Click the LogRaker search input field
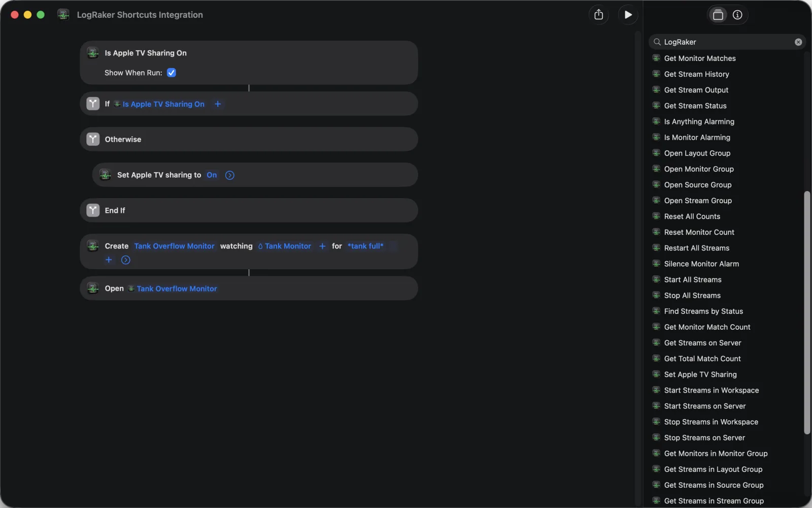 (x=727, y=42)
